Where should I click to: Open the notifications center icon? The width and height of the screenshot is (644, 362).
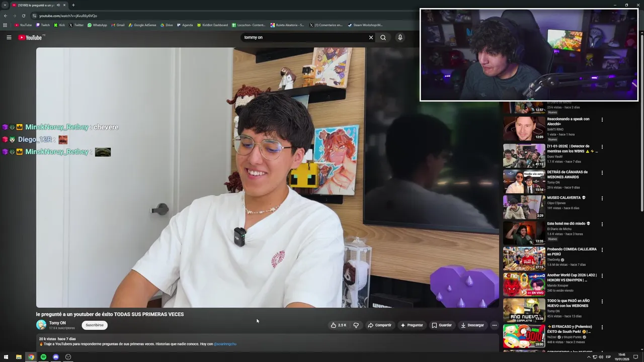point(635,357)
